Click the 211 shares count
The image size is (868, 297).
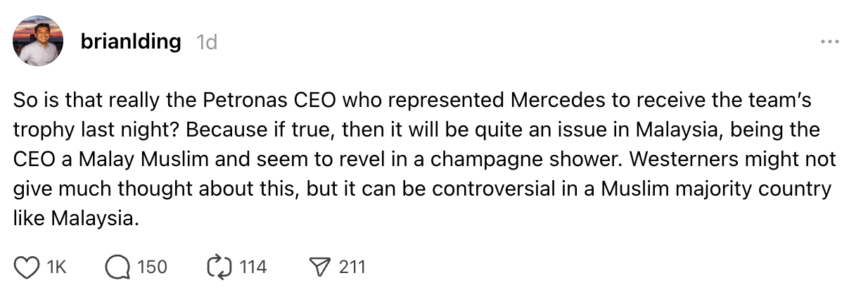[352, 267]
